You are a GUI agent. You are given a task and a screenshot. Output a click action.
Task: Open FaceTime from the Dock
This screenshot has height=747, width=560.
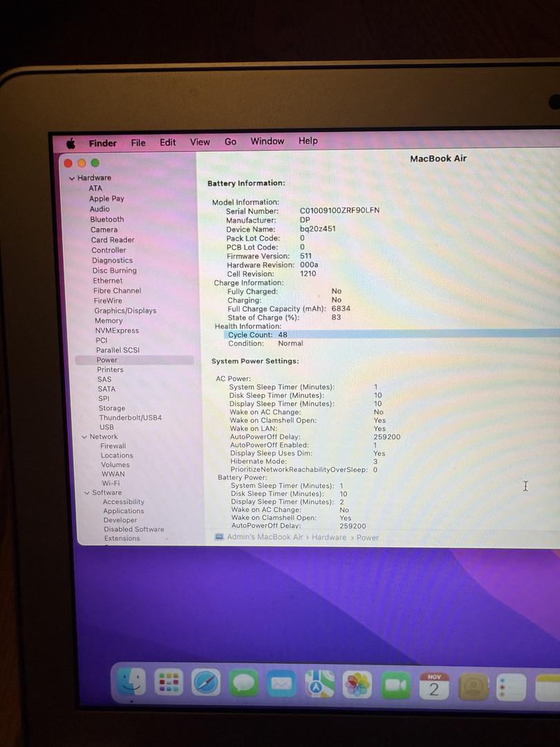[x=395, y=685]
